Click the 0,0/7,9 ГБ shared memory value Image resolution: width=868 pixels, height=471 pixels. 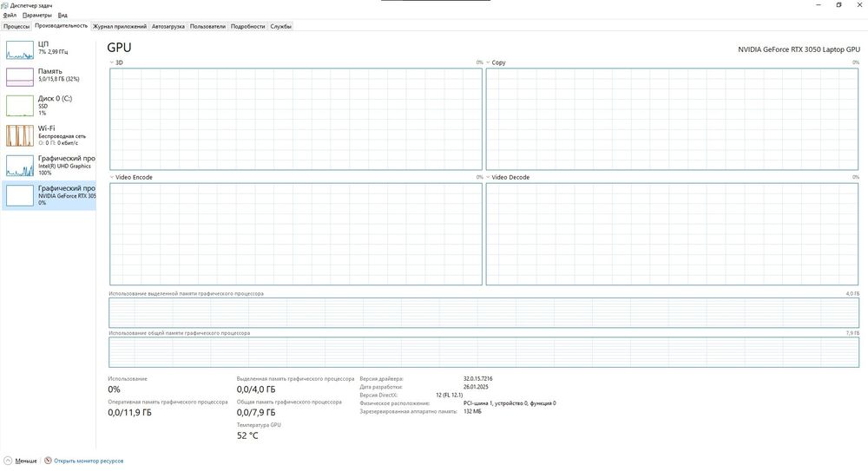[x=256, y=413]
